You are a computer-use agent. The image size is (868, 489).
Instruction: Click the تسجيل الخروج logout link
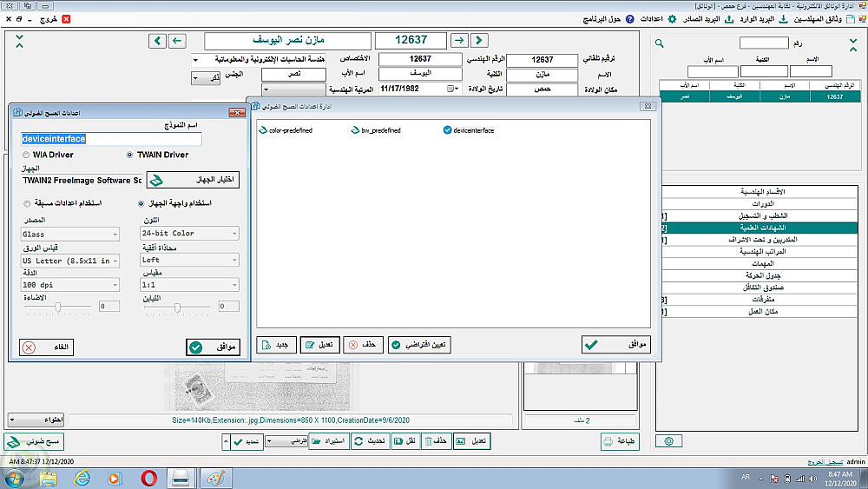click(825, 462)
